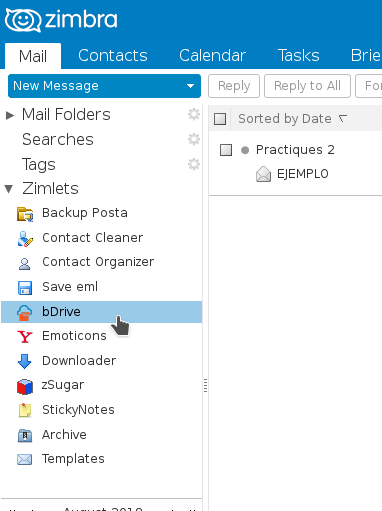Open the Backup Posta zimlet icon

click(x=25, y=214)
